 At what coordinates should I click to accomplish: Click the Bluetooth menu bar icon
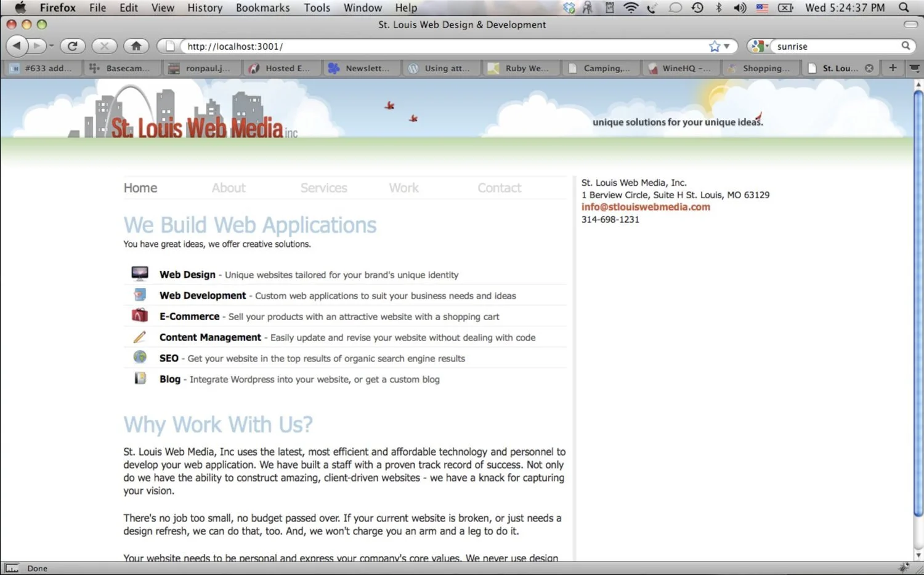tap(718, 7)
